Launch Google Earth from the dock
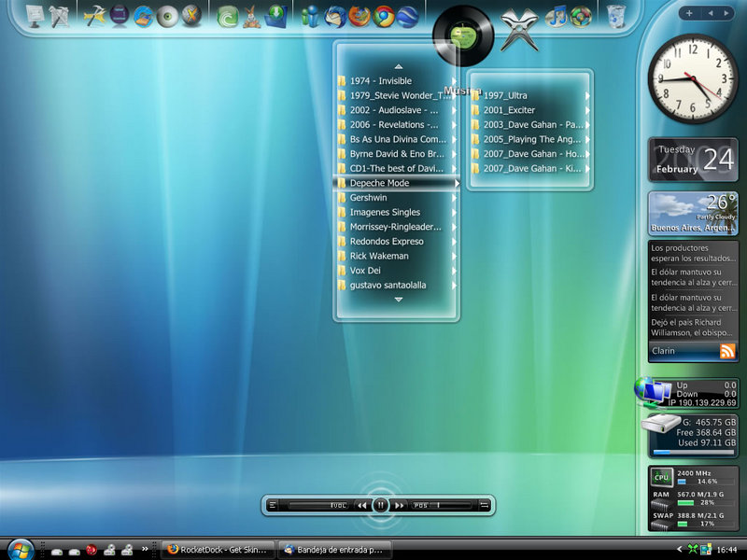Viewport: 747px width, 560px height. click(x=407, y=16)
